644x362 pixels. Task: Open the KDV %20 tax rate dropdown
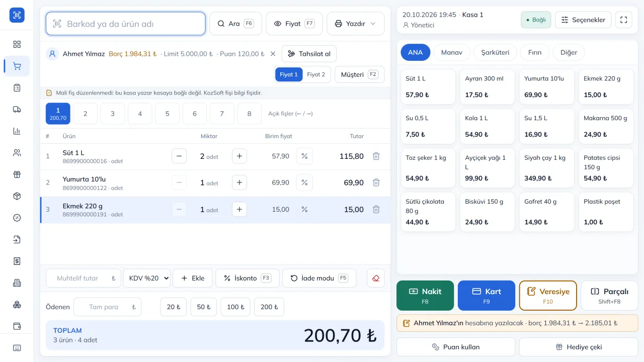(x=147, y=278)
